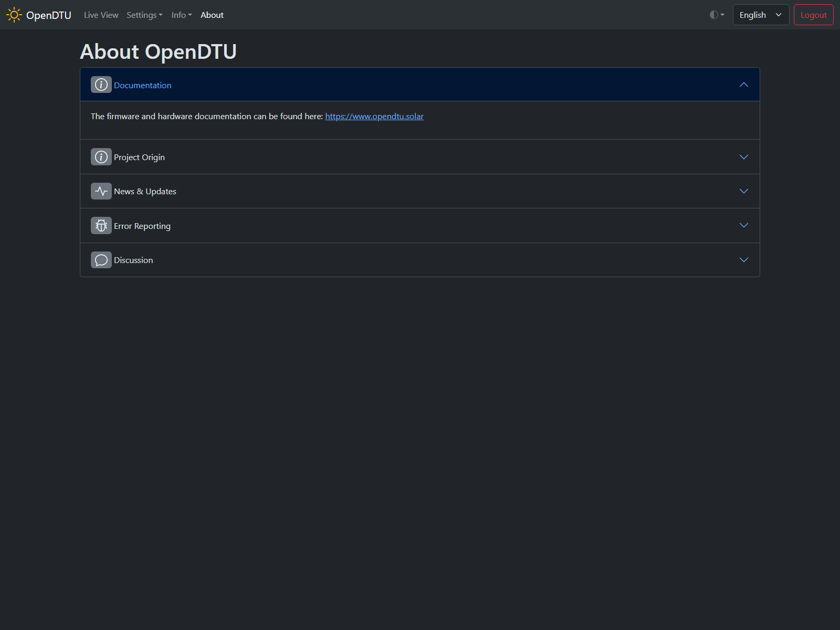Screen dimensions: 840x630
Task: Open the theme switcher half-circle icon
Action: (717, 15)
